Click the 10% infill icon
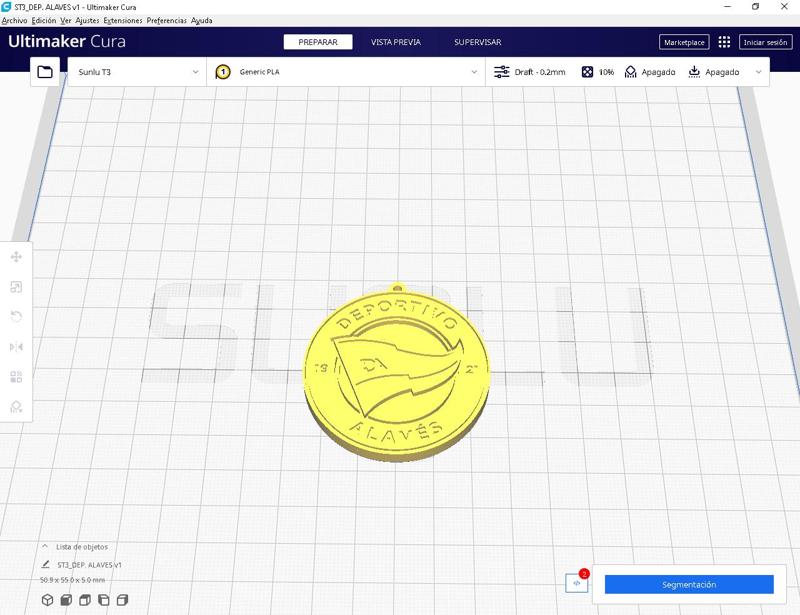Image resolution: width=800 pixels, height=615 pixels. pyautogui.click(x=587, y=72)
